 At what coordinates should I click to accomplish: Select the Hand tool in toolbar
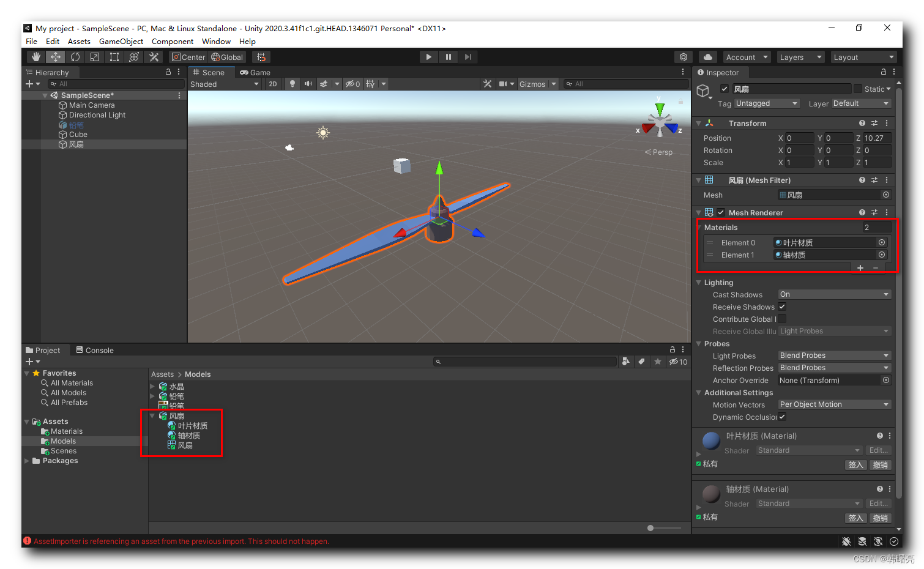36,57
